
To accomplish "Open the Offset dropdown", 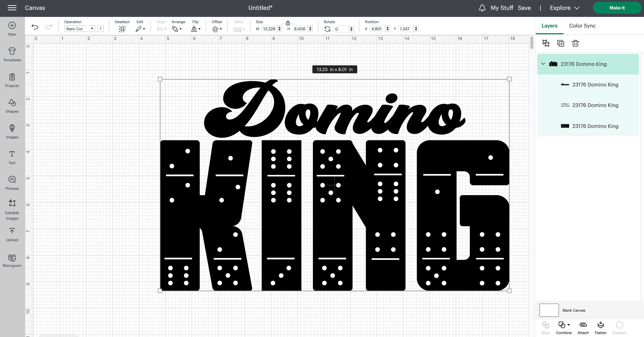I will point(217,29).
